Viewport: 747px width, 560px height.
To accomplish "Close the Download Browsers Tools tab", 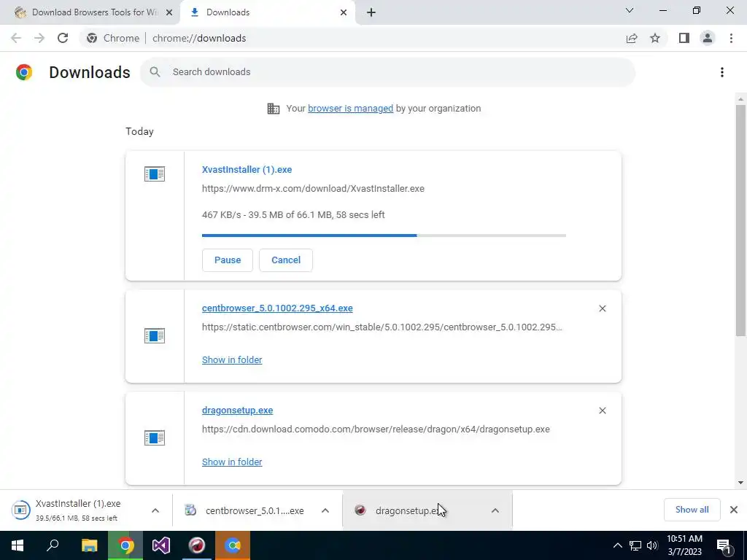I will pyautogui.click(x=169, y=13).
